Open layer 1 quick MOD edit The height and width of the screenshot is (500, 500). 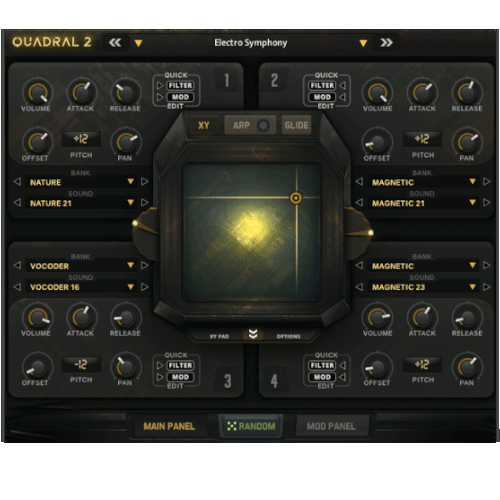(180, 97)
